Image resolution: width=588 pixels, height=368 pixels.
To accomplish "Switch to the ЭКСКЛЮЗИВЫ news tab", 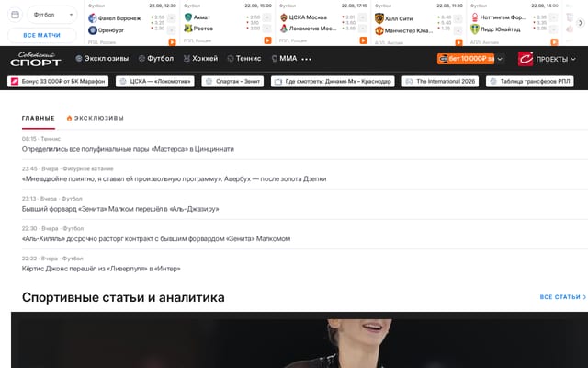I will click(96, 119).
